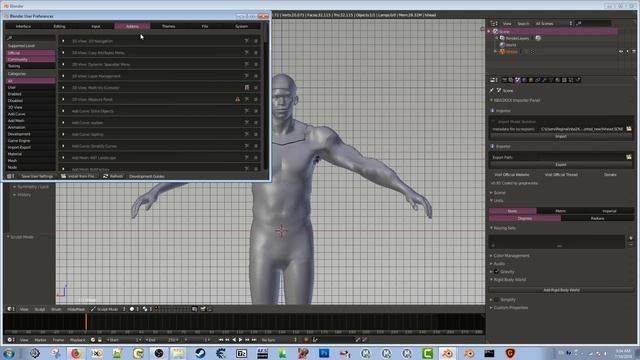The image size is (640, 360).
Task: Select the Game Engine add-on category
Action: tap(31, 140)
